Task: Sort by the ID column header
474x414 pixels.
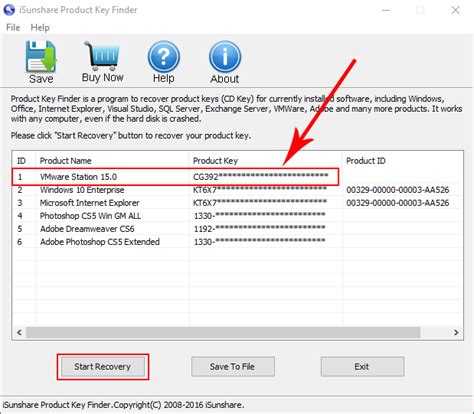Action: pyautogui.click(x=24, y=161)
